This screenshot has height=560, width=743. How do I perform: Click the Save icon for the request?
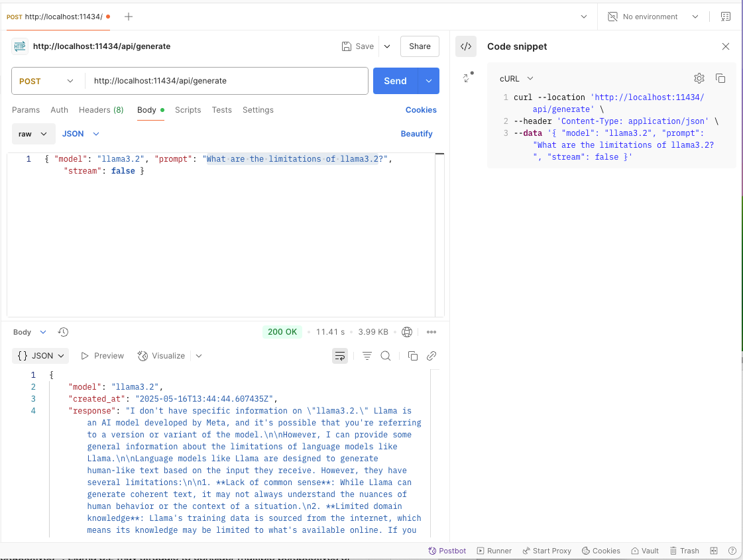click(x=347, y=46)
